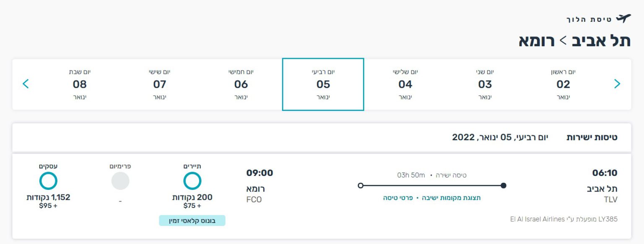Click the airplane icon beside outbound flight heading

[623, 19]
